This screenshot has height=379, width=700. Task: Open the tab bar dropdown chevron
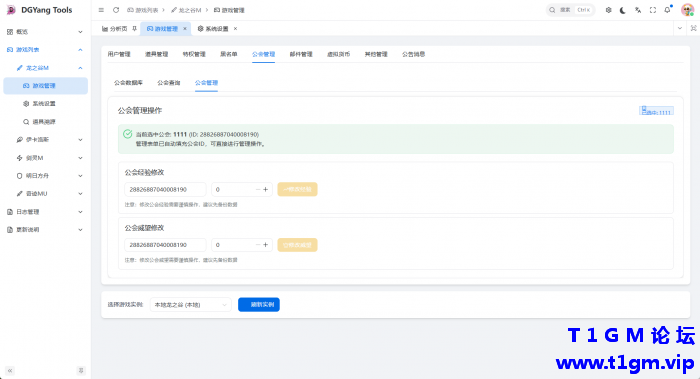point(679,28)
